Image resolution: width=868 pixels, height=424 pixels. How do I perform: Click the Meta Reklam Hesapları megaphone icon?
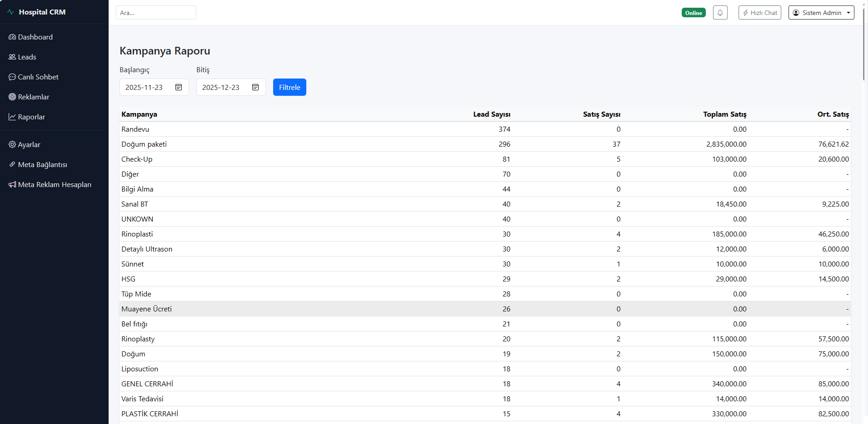[12, 185]
